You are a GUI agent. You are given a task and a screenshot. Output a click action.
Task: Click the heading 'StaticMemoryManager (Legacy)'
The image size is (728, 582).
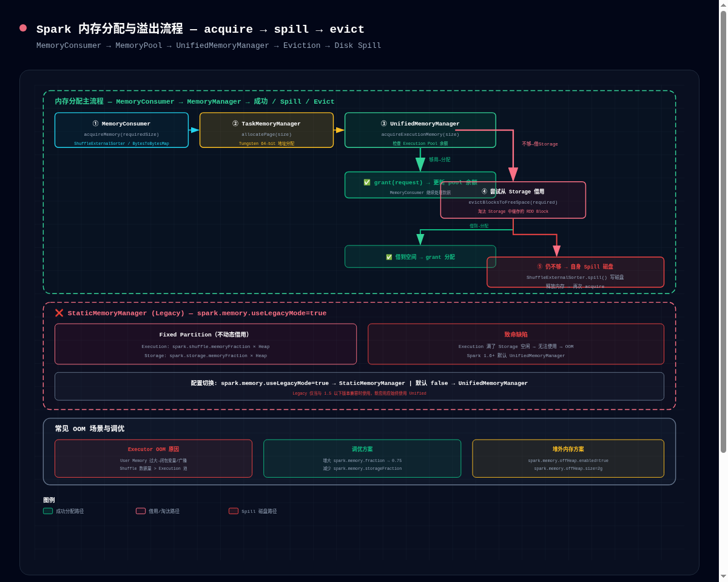point(126,313)
